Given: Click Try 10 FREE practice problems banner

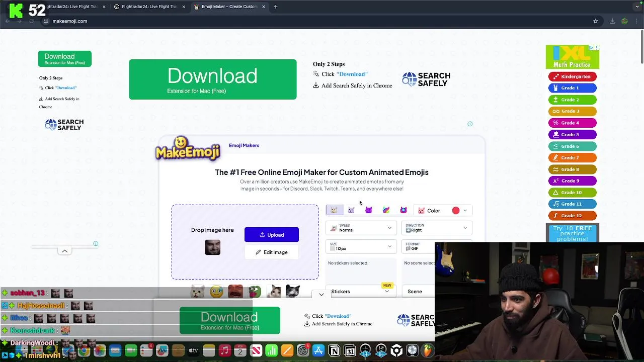Looking at the screenshot, I should (573, 233).
